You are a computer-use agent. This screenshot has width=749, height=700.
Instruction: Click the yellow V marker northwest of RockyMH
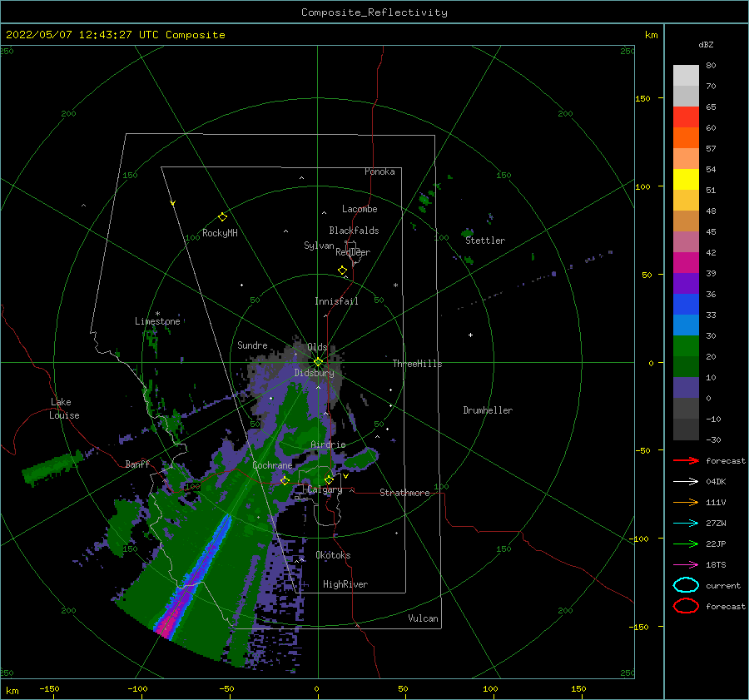[x=172, y=203]
